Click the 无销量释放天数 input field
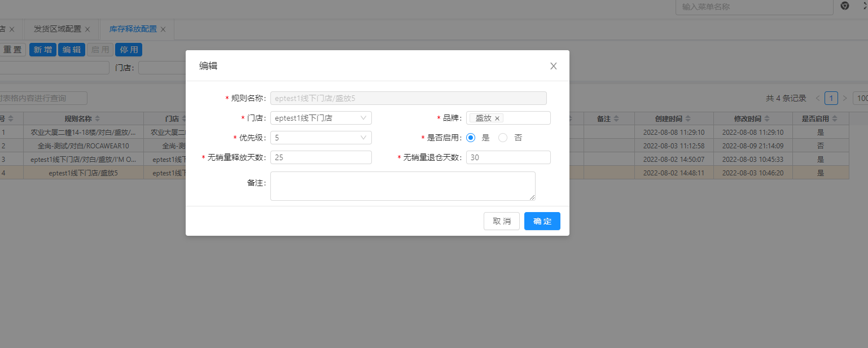The image size is (868, 348). point(321,157)
